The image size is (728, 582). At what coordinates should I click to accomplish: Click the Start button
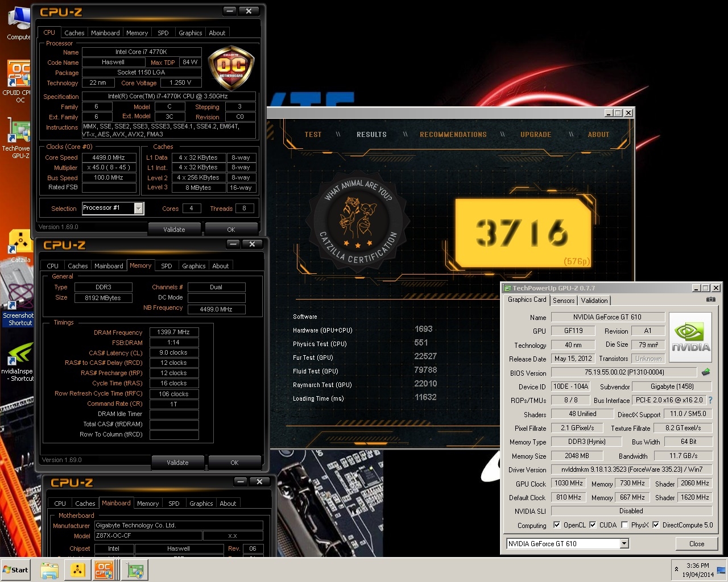click(16, 570)
